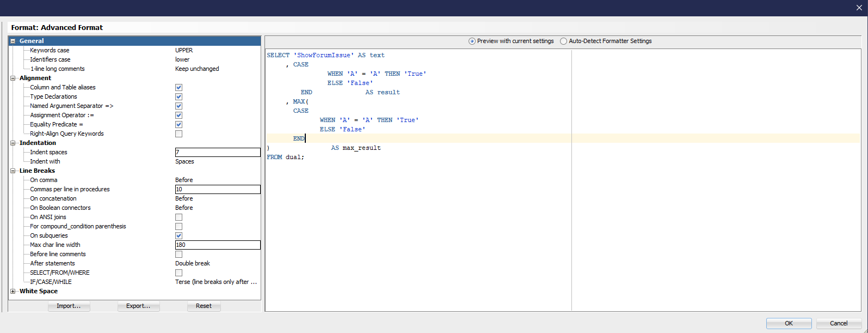Click the Import... button
Screen dimensions: 868x333
point(69,306)
